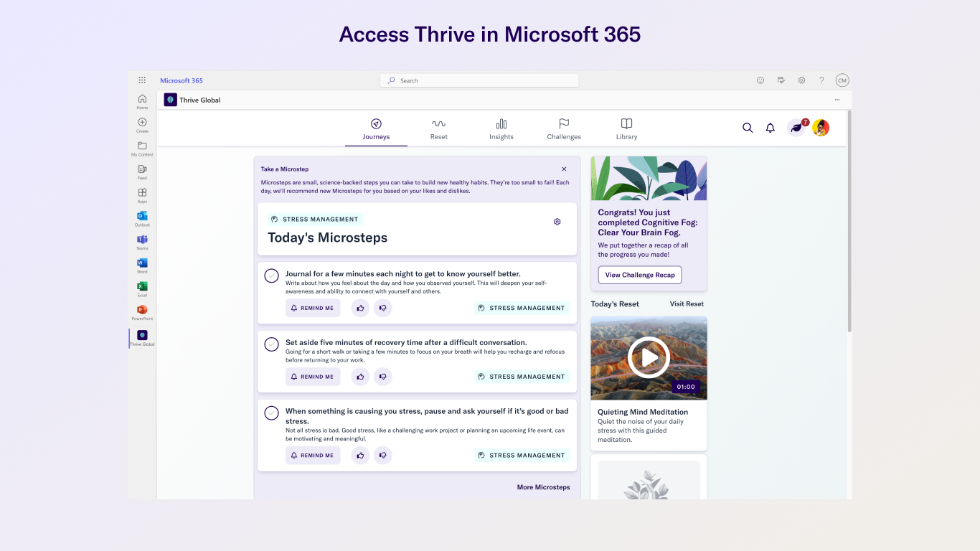Image resolution: width=980 pixels, height=551 pixels.
Task: Open My Content folder in sidebar
Action: (x=142, y=149)
